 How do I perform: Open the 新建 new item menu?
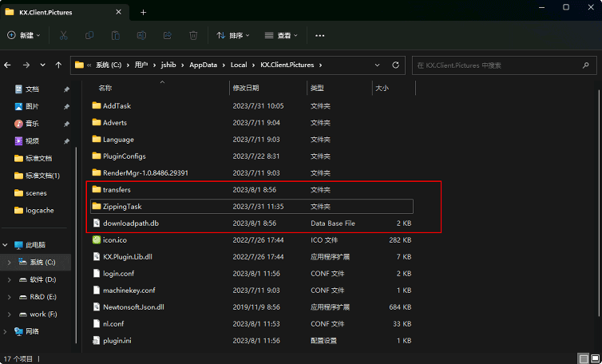25,36
